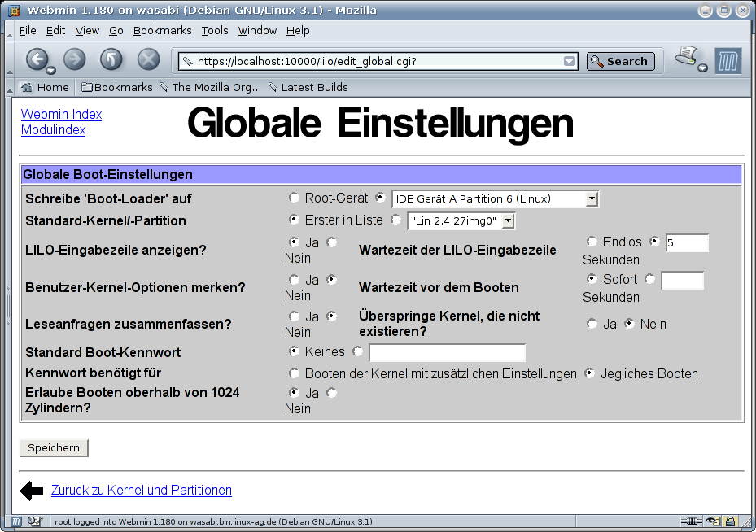Open the "Lin 2.4.27img0" kernel dropdown
The image size is (756, 532).
tap(461, 220)
